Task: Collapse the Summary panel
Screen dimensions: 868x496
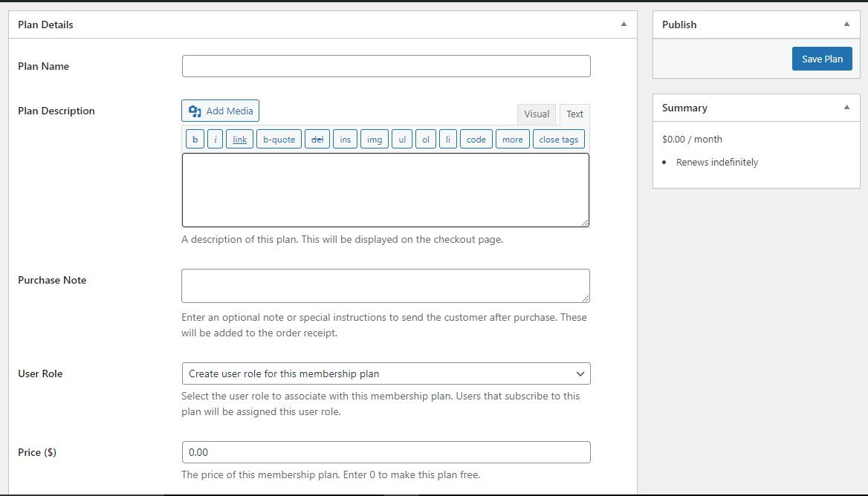Action: pos(846,107)
